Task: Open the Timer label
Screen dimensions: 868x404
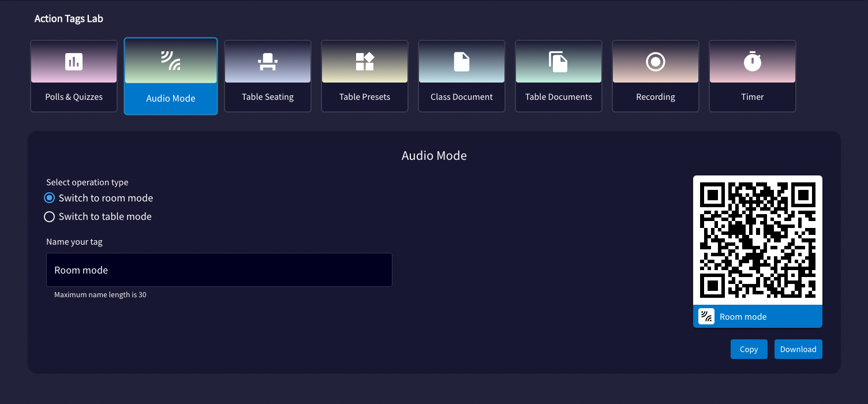Action: click(x=753, y=97)
